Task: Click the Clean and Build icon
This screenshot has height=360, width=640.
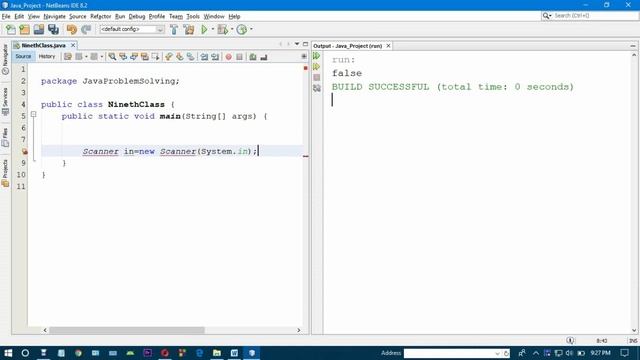Action: pyautogui.click(x=189, y=29)
